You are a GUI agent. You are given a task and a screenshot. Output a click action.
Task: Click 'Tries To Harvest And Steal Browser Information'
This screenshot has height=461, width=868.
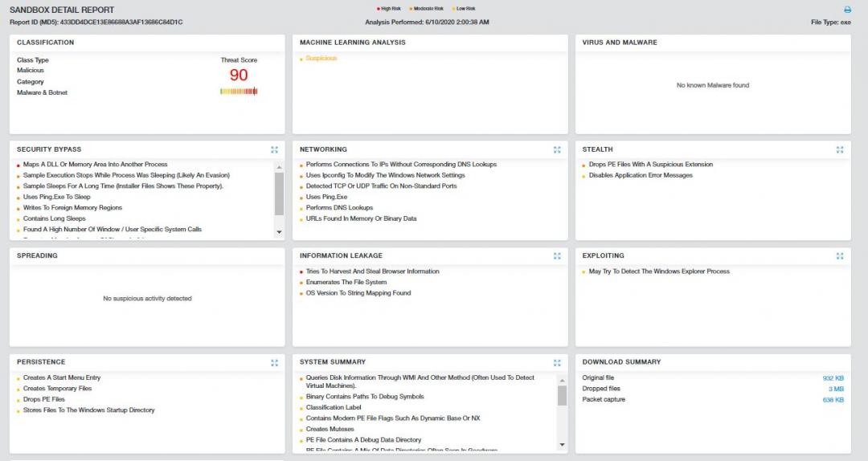(372, 271)
